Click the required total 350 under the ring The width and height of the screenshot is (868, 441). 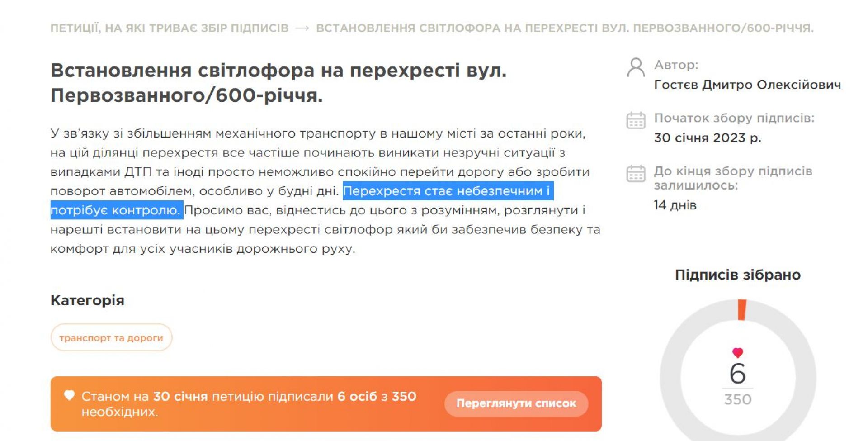pos(737,399)
